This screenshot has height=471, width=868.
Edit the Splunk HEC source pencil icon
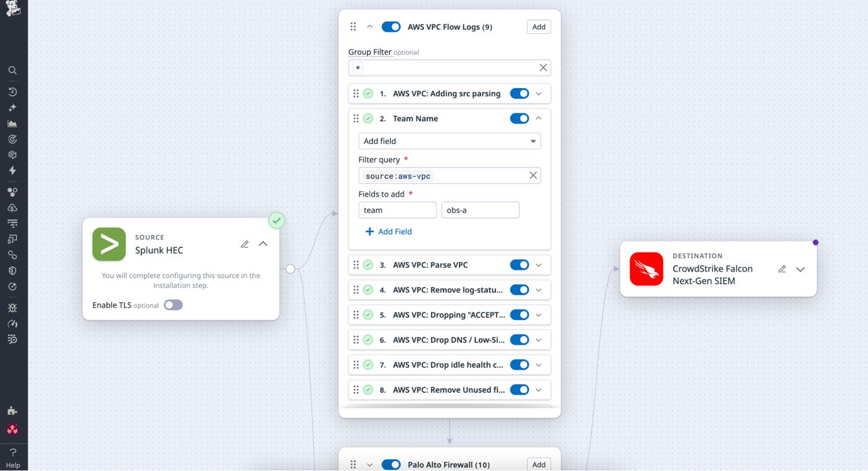[245, 244]
